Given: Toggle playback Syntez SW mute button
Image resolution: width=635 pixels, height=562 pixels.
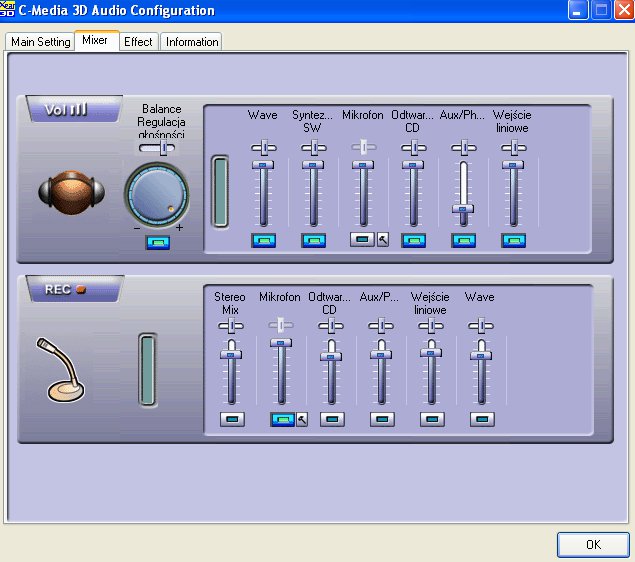Looking at the screenshot, I should click(x=313, y=240).
